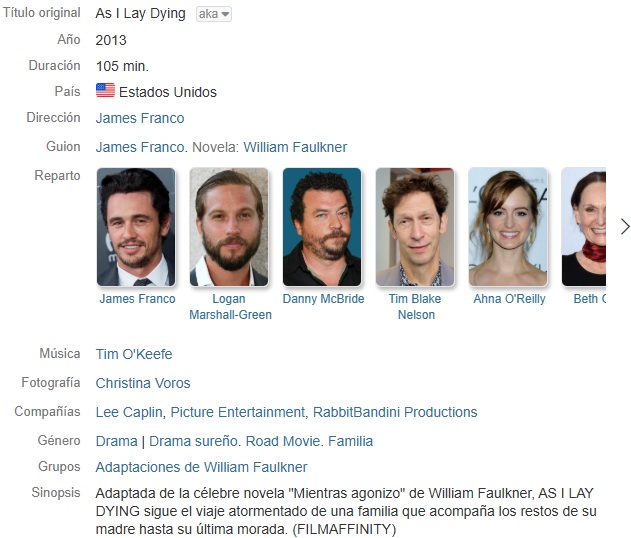Click Danny McBride name under photo

pyautogui.click(x=323, y=299)
